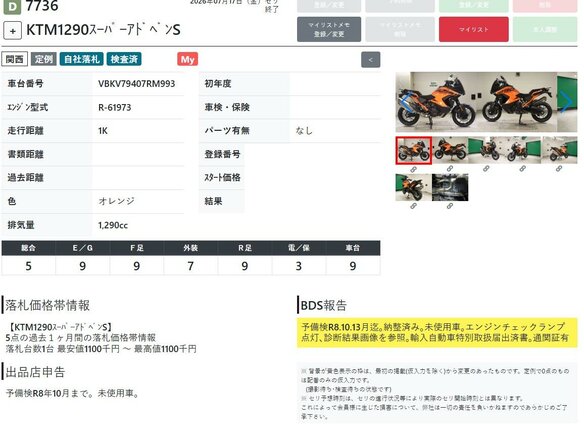
Task: Advance to the next photo with the right arrow
Action: point(567,102)
